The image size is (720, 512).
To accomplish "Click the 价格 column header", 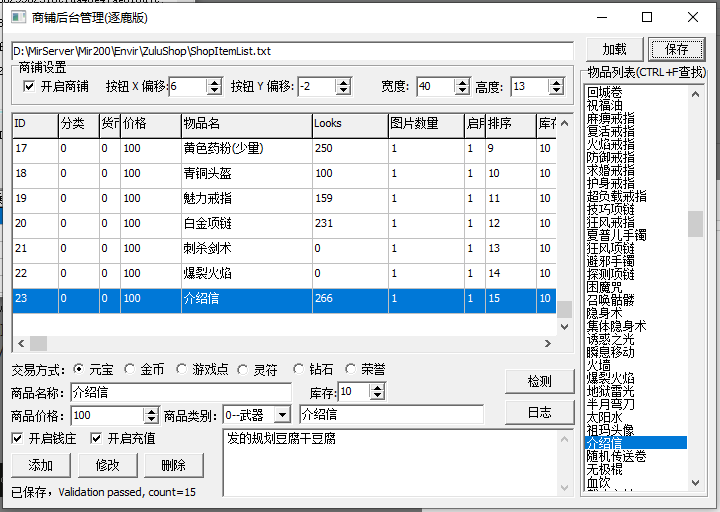I will [151, 124].
